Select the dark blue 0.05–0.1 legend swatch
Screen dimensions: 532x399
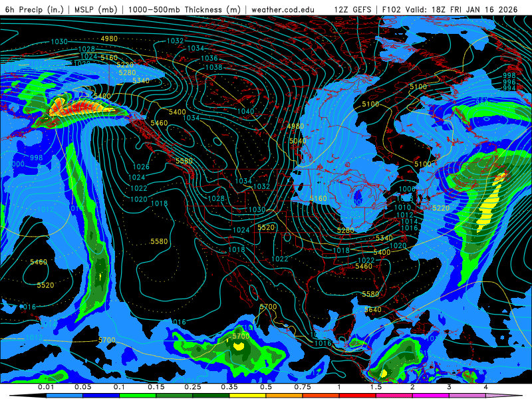pyautogui.click(x=101, y=396)
